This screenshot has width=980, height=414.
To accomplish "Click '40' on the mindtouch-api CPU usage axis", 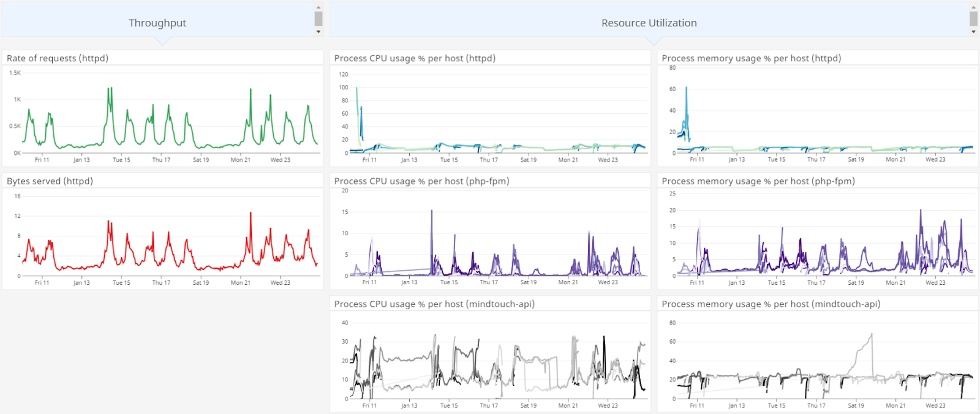I will pos(345,323).
